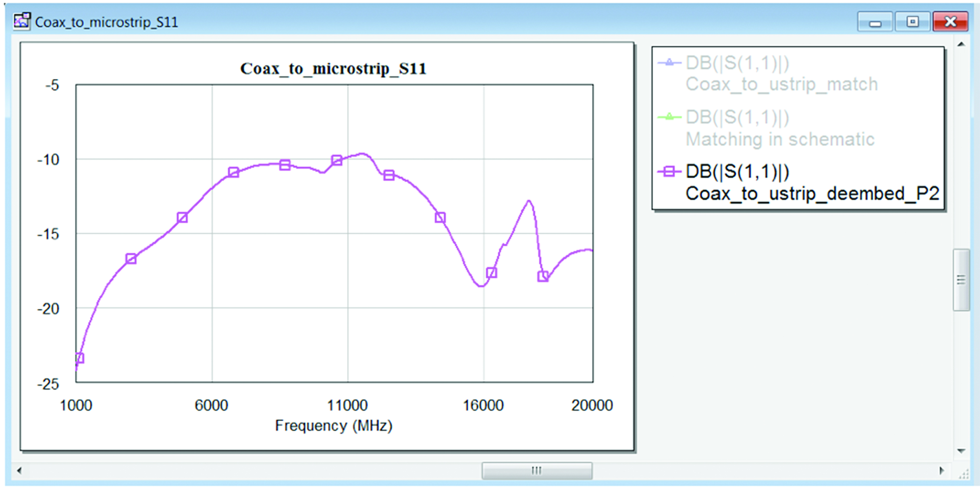The height and width of the screenshot is (488, 980).
Task: Click the Coax_to_ustrip_match legend marker icon
Action: click(669, 62)
